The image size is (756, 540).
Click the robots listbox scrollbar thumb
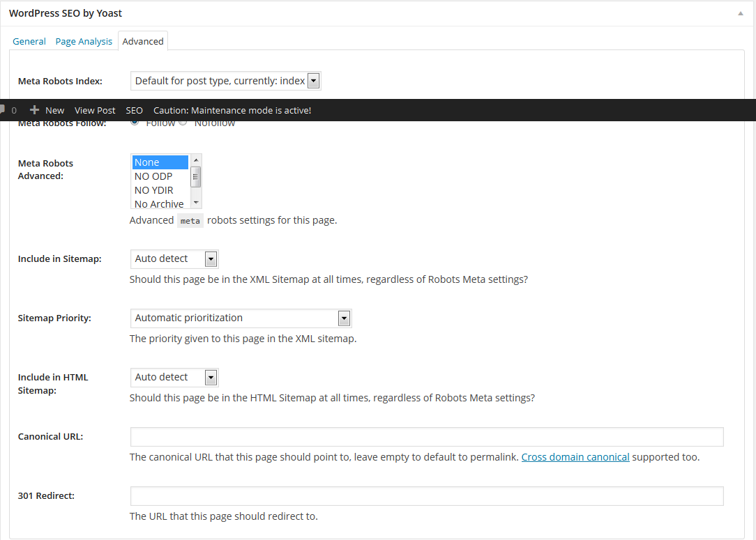[196, 177]
